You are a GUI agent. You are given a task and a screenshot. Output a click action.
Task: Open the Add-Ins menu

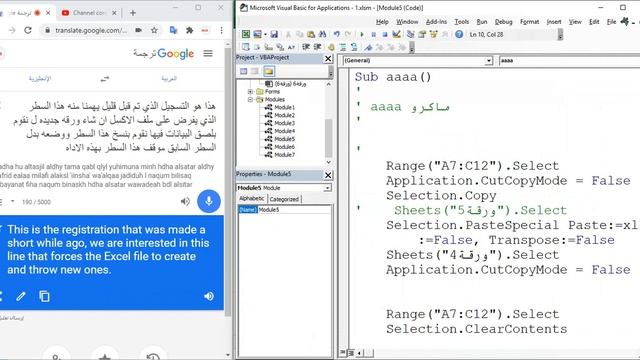436,22
